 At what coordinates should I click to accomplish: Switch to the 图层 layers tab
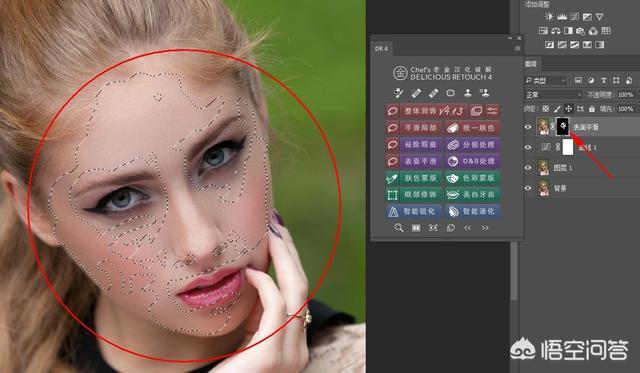[x=531, y=64]
